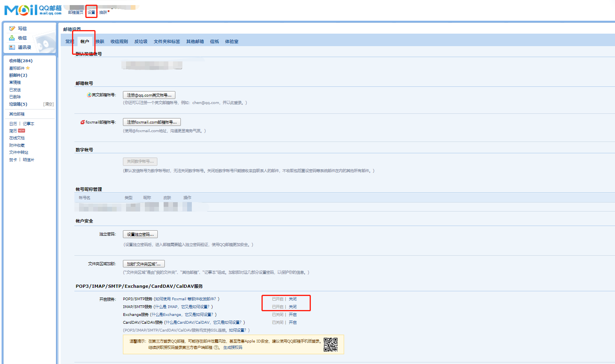Open 贺卡 in the sidebar
Viewport: 615px width, 364px height.
tap(13, 160)
